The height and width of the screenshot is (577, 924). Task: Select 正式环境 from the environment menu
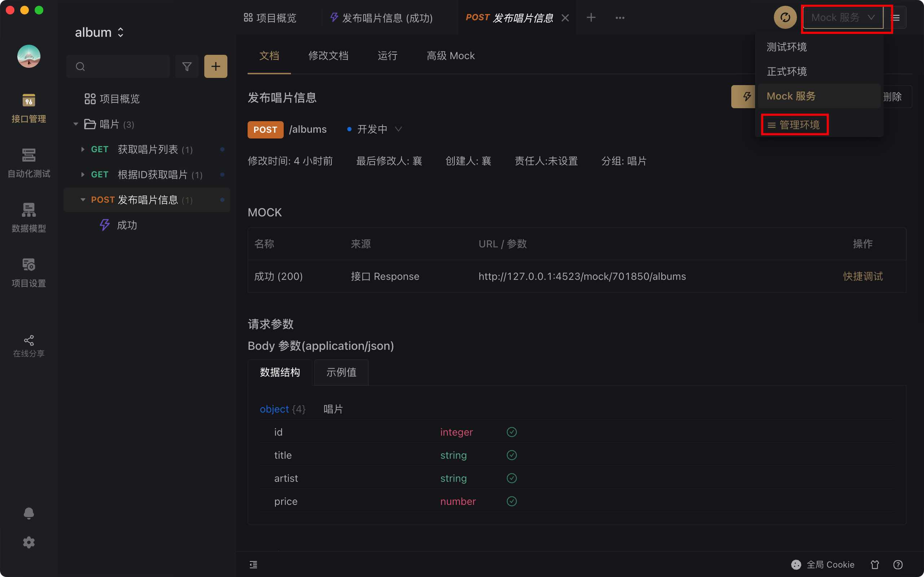(786, 71)
